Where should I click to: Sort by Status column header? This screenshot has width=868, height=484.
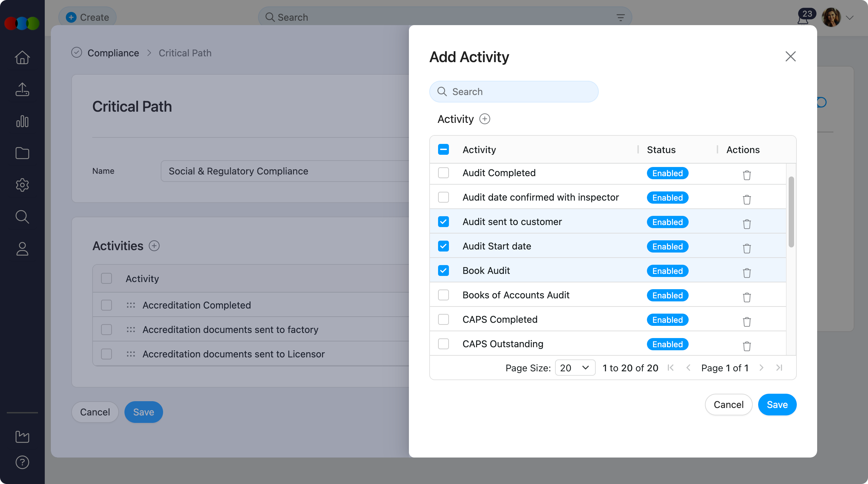point(661,150)
